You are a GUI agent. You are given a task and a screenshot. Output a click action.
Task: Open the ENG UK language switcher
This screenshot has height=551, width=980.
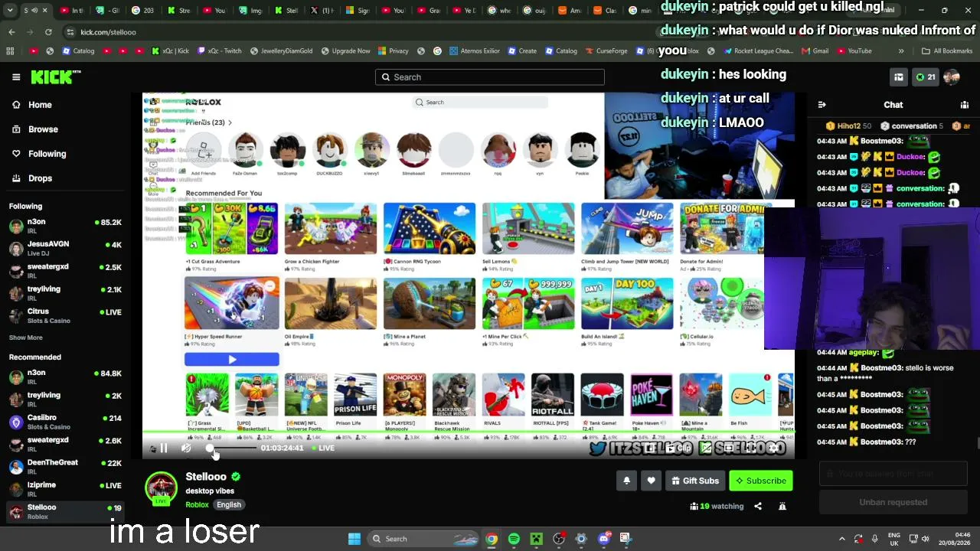coord(893,539)
